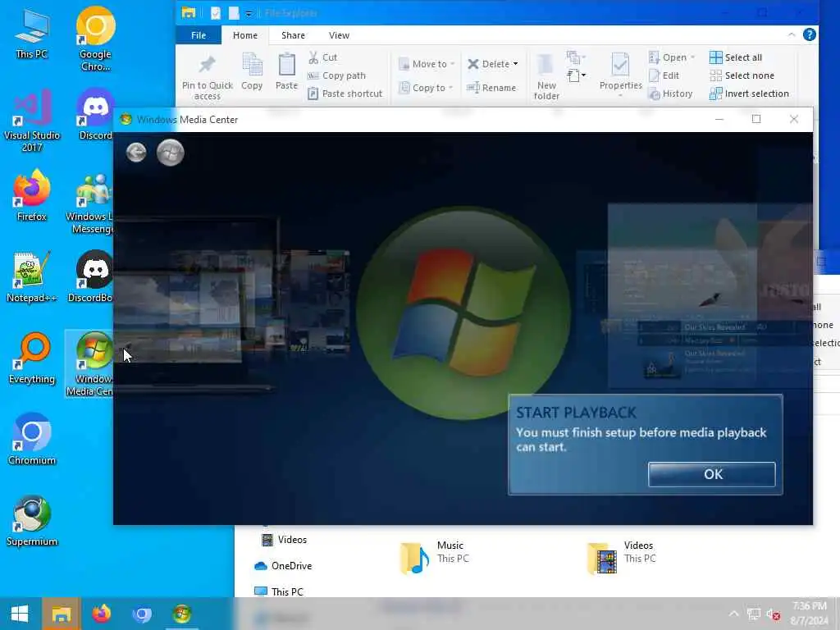
Task: Open the Music folder in File Explorer
Action: click(434, 556)
